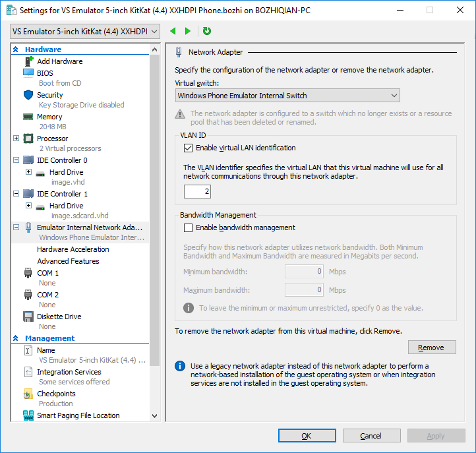476x453 pixels.
Task: Click 'Key Storage Drive disabled' text
Action: 82,105
